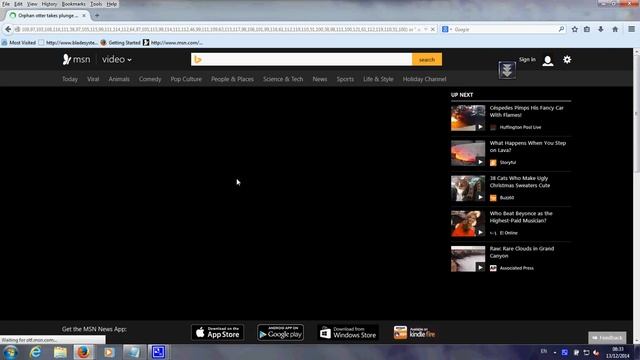Open the Getting Started bookmark
640x360 pixels.
click(x=120, y=42)
